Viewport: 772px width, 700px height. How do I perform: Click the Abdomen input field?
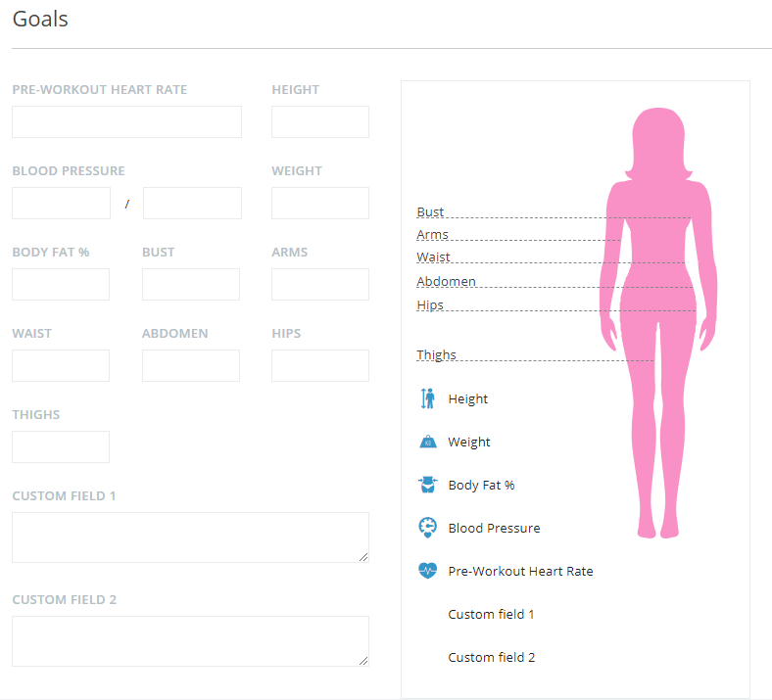click(x=191, y=365)
